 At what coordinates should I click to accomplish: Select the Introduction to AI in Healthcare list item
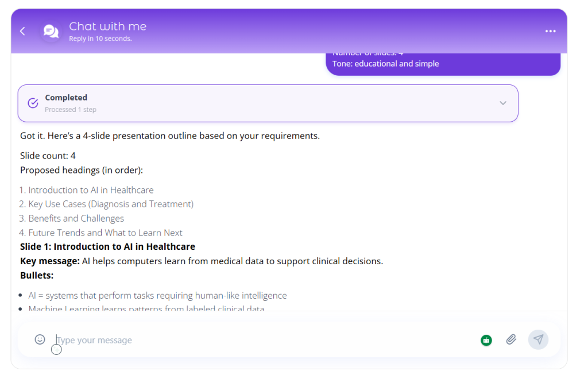pyautogui.click(x=91, y=190)
